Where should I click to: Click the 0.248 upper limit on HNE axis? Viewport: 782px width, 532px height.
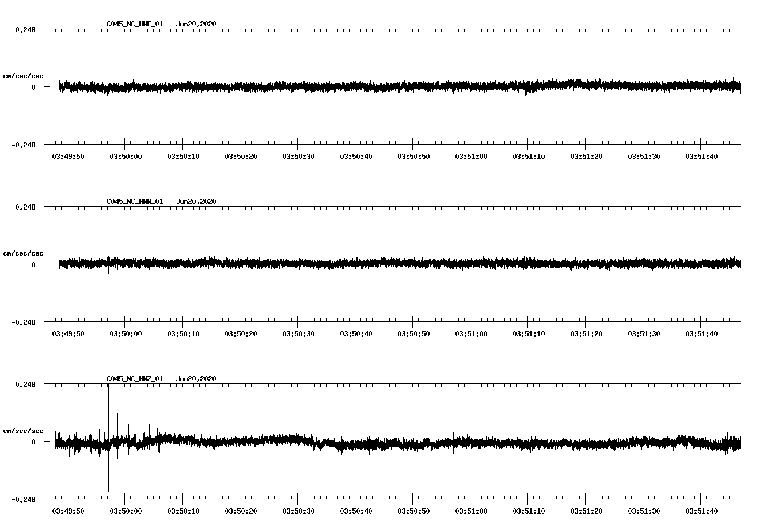click(25, 29)
